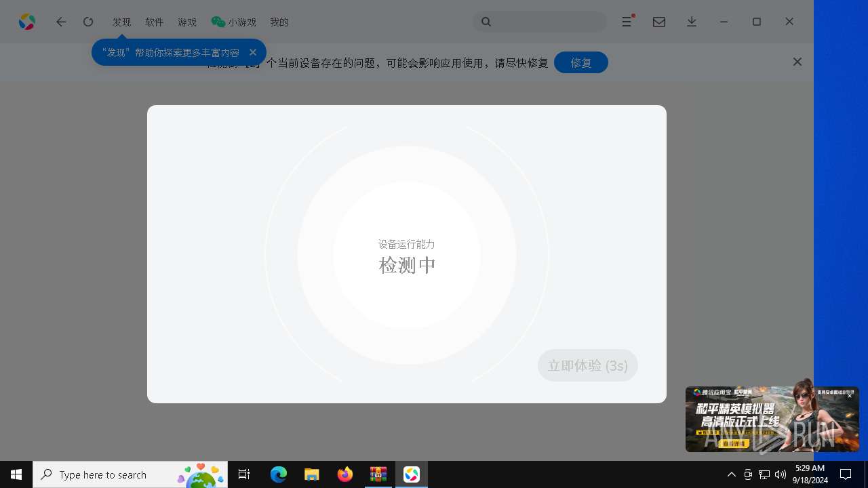Switch to the 软件 tab
Screen dimensions: 868x488
pyautogui.click(x=155, y=22)
